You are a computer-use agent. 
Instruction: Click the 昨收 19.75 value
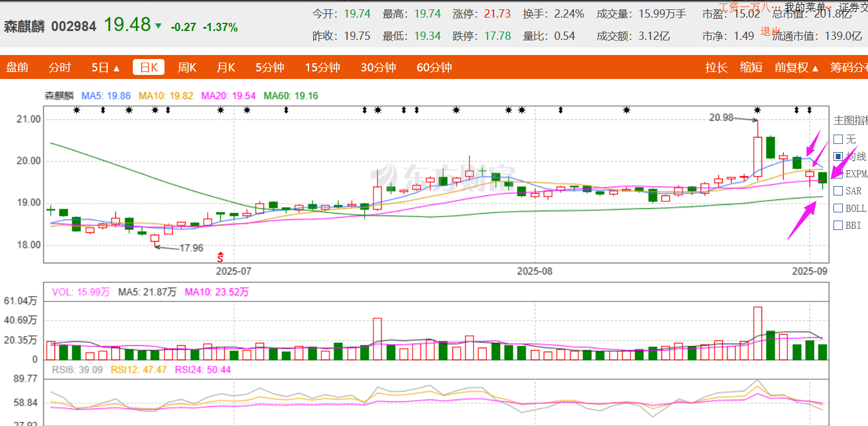pos(357,36)
